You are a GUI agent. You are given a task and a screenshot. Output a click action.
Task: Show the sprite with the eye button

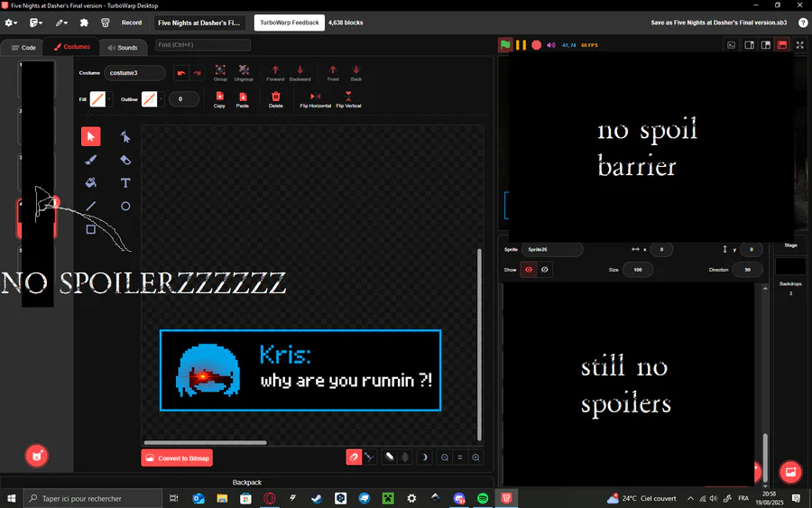pyautogui.click(x=528, y=269)
